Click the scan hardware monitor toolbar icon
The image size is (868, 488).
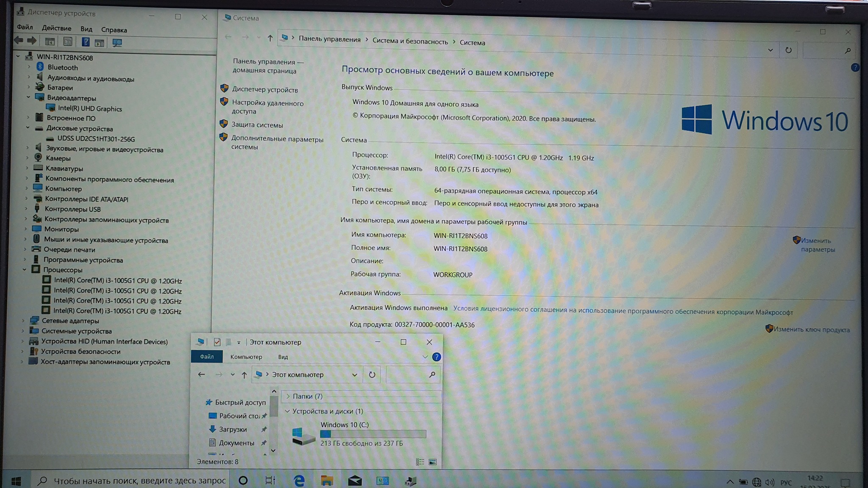tap(117, 42)
